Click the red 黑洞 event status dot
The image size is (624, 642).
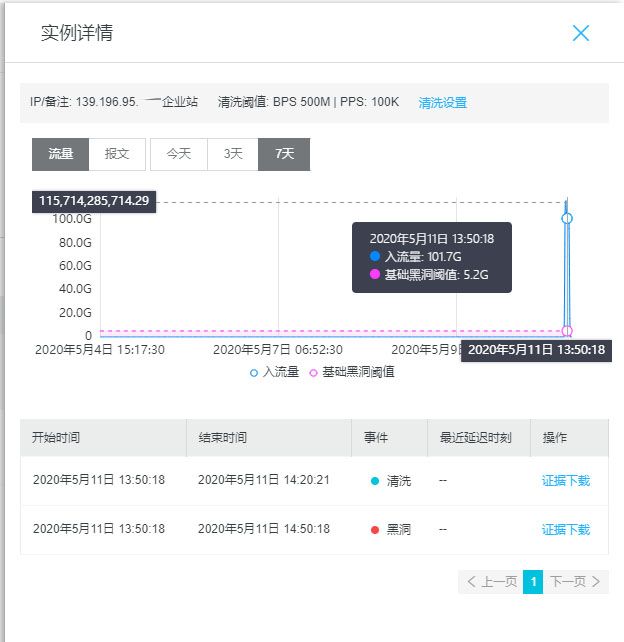[x=375, y=530]
